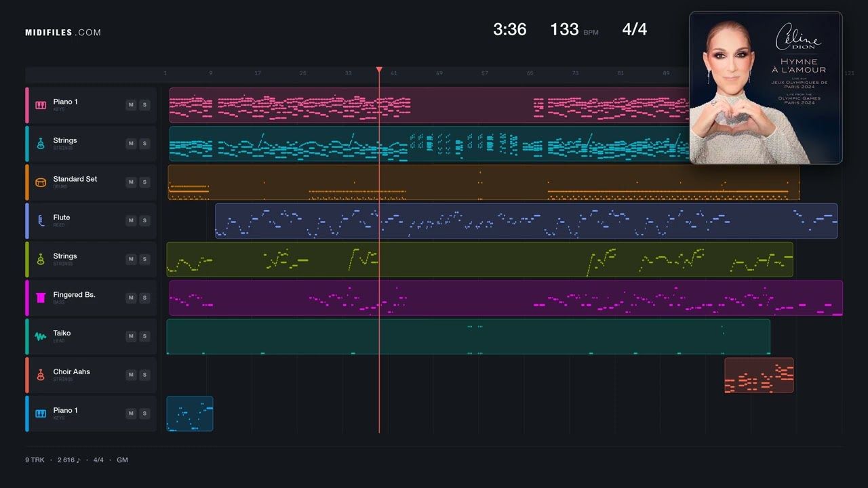Click the GM label in the status bar
This screenshot has height=488, width=868.
(122, 460)
